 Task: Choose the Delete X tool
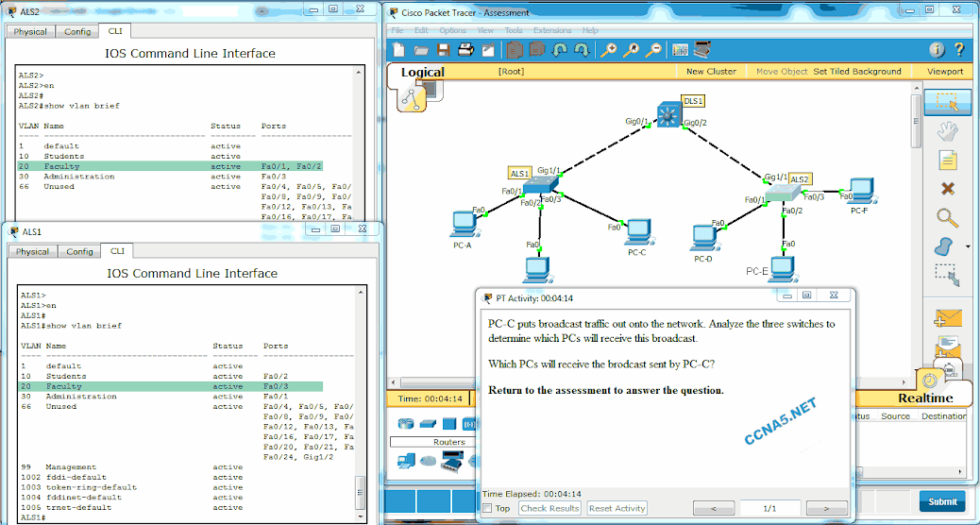[x=948, y=189]
